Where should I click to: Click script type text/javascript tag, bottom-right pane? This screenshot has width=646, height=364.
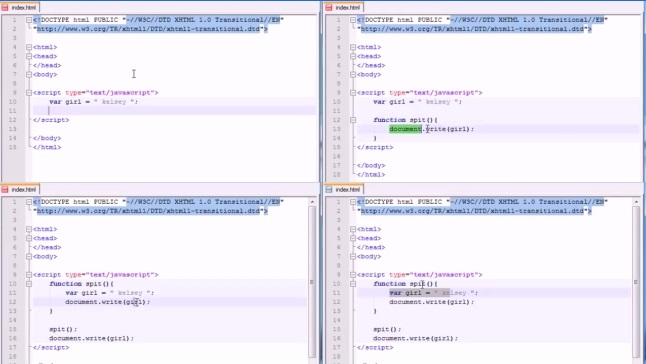click(420, 275)
